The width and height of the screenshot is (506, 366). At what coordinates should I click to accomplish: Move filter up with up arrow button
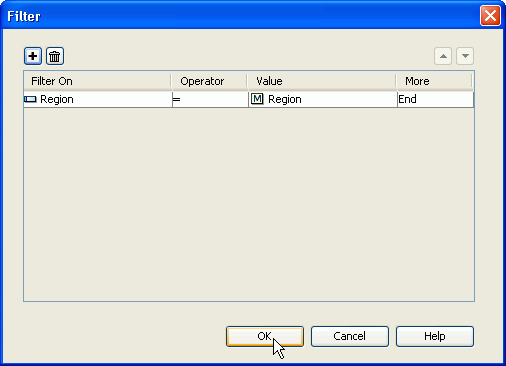pos(443,56)
